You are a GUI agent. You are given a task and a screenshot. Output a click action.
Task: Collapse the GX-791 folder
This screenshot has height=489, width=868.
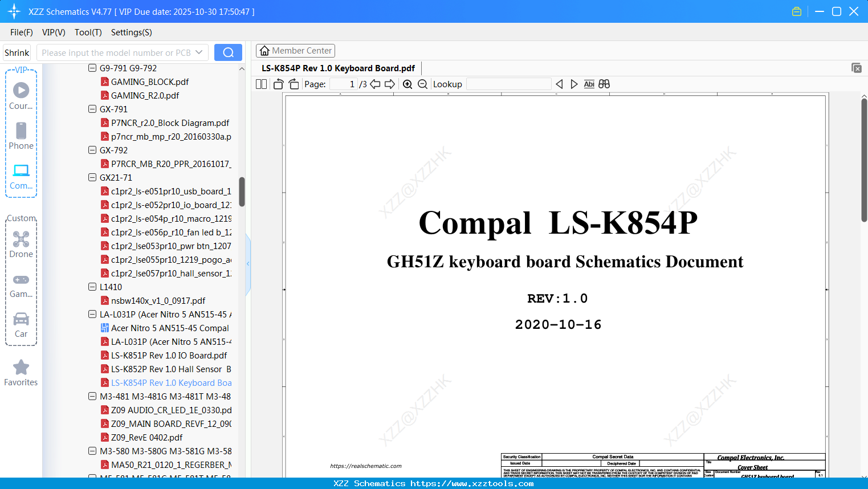coord(92,109)
